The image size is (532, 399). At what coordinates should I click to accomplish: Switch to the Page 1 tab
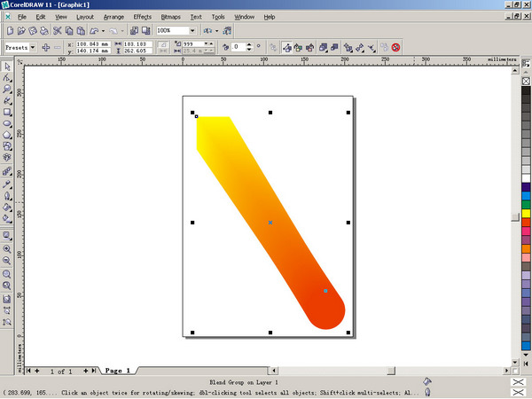click(118, 371)
